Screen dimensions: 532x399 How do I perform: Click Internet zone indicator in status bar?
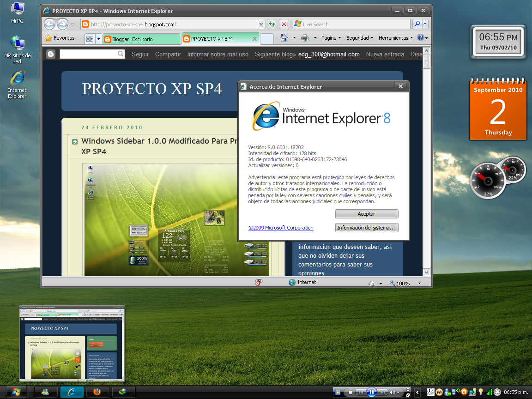click(x=302, y=282)
